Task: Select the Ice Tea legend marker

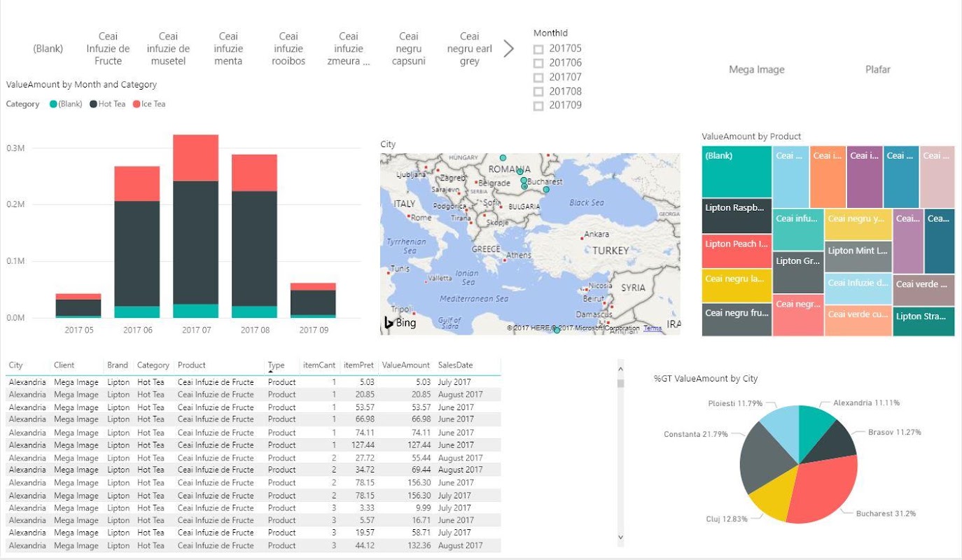Action: 137,104
